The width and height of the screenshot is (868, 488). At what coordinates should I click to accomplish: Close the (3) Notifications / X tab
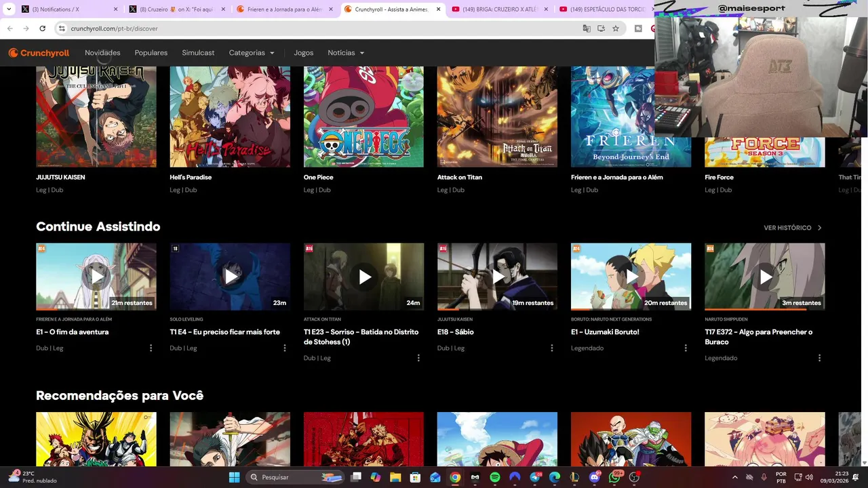tap(115, 9)
